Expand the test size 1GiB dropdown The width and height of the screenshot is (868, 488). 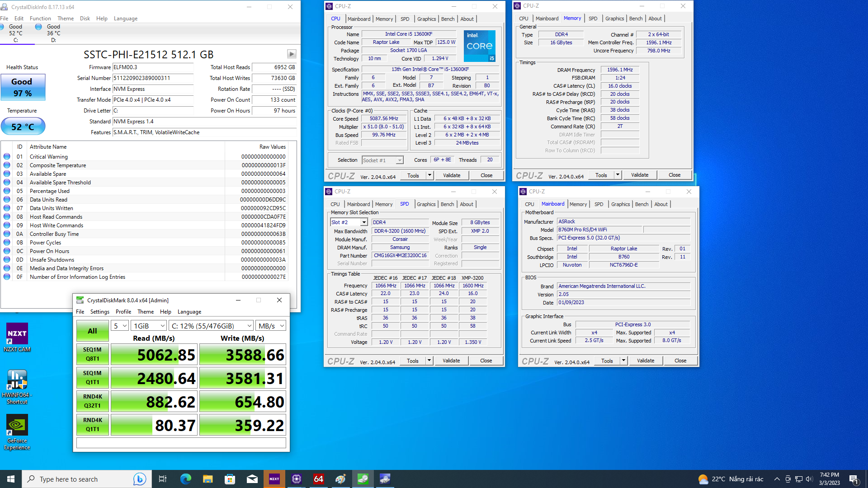pos(149,326)
